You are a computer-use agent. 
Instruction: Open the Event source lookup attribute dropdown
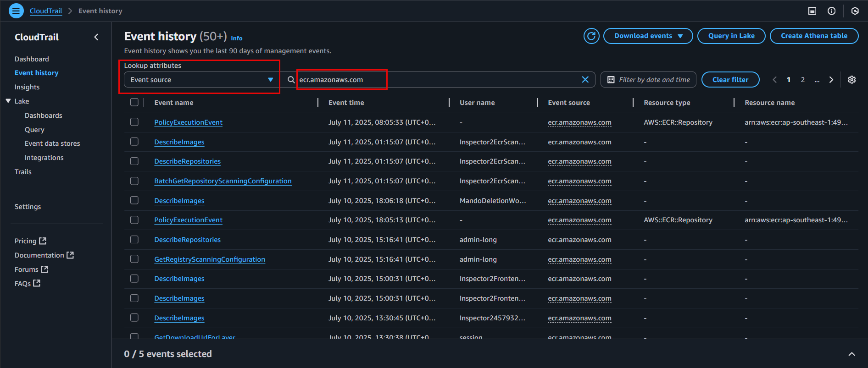click(201, 80)
